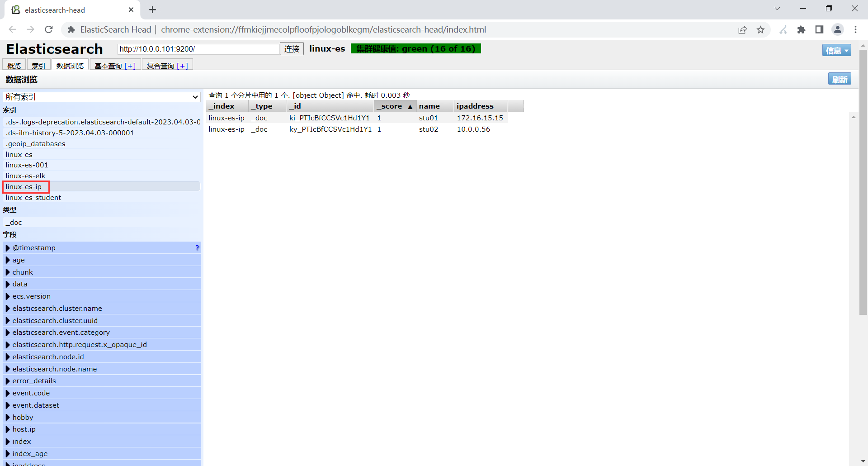
Task: Open the 基本查询 tab
Action: tap(115, 66)
